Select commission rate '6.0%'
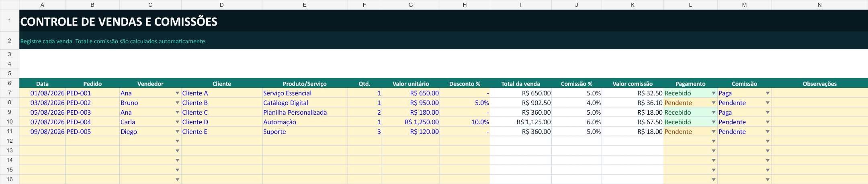This screenshot has height=184, width=868. point(577,122)
